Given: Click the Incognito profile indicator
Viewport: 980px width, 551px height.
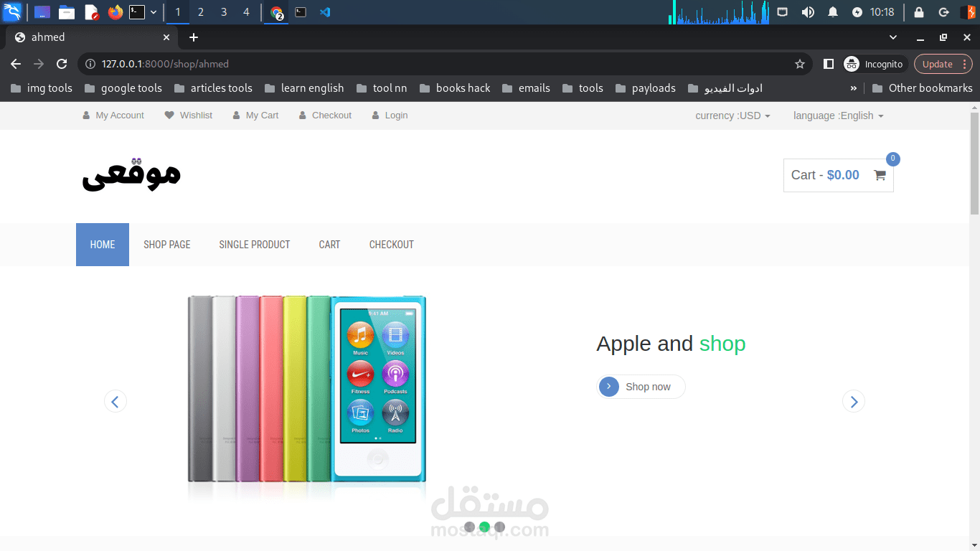Looking at the screenshot, I should click(x=875, y=64).
